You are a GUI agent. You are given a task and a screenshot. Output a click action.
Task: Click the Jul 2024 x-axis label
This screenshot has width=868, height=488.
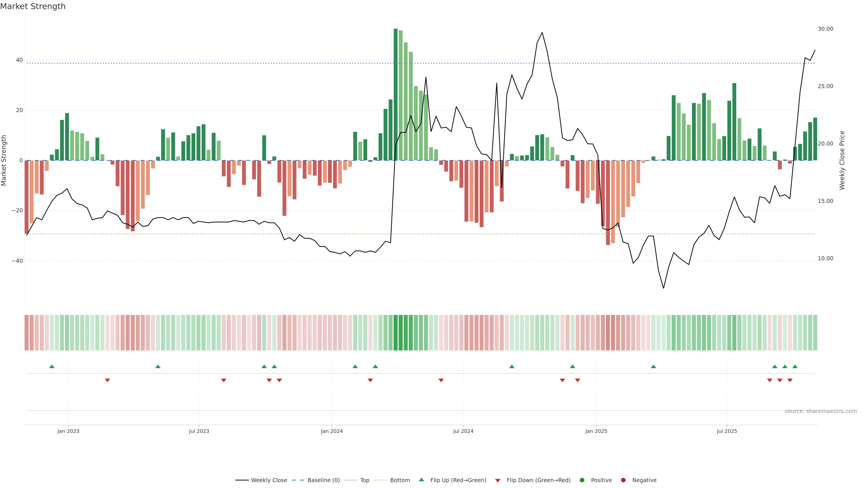click(463, 431)
